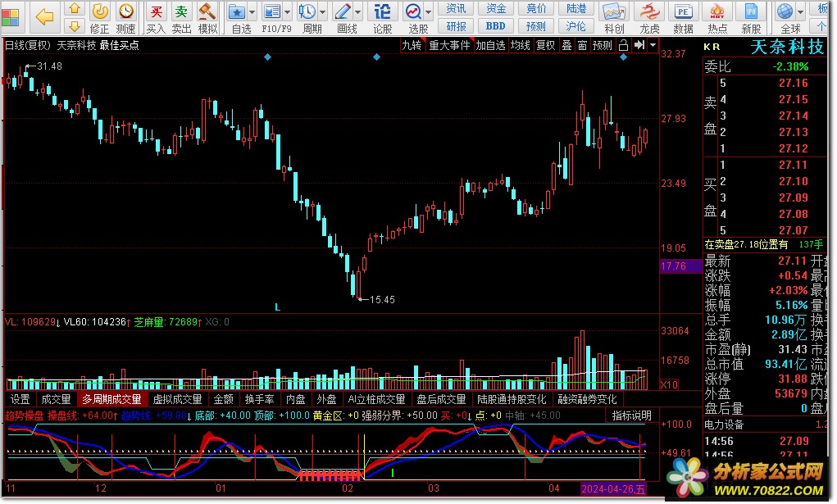Toggle the 窗 window option
Screen dimensions: 837x504
(582, 45)
